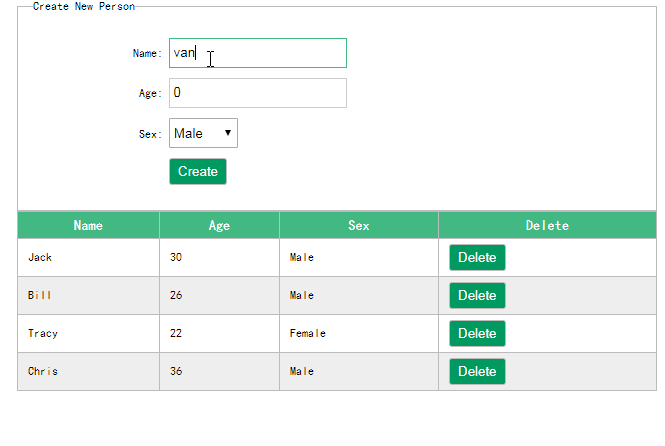This screenshot has width=665, height=446.
Task: Click the green Create button
Action: click(198, 171)
